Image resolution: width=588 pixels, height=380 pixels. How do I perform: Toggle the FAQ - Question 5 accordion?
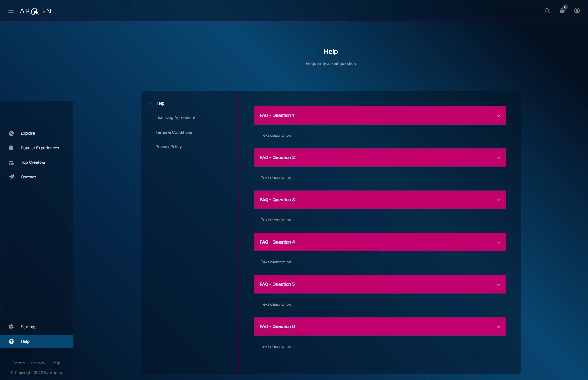(x=379, y=284)
